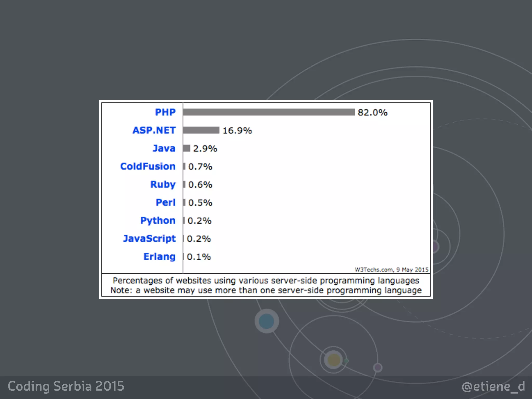Viewport: 532px width, 399px height.
Task: Click the Erlang language link
Action: (159, 257)
